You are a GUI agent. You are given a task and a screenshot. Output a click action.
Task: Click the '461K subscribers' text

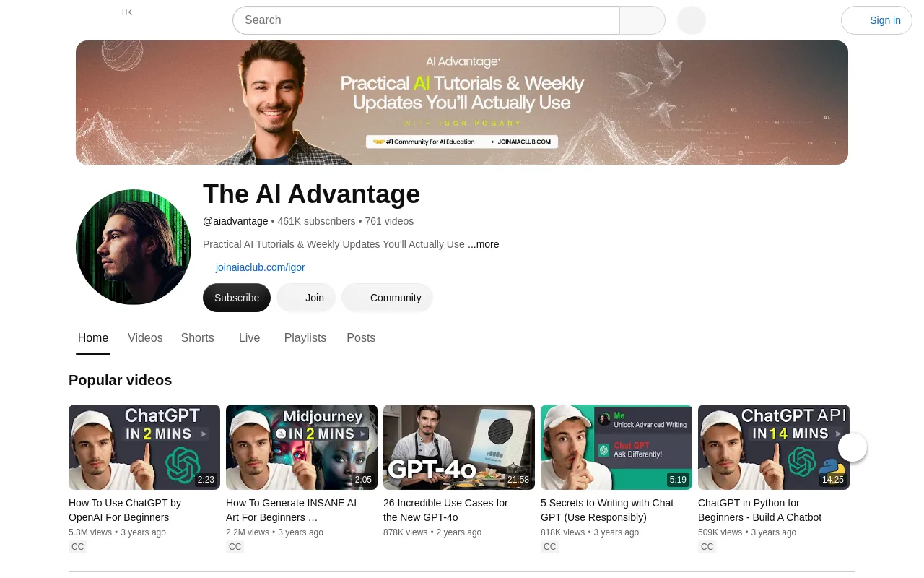pos(316,221)
